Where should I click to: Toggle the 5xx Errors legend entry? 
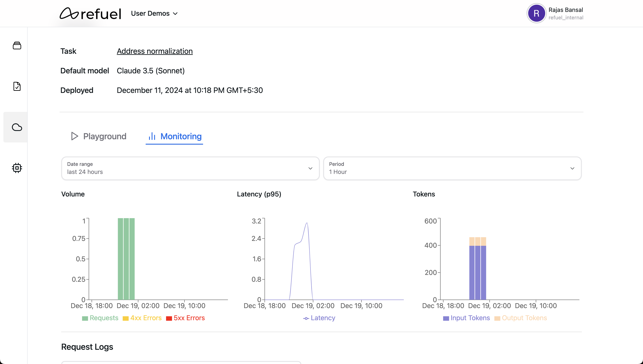[x=185, y=318]
